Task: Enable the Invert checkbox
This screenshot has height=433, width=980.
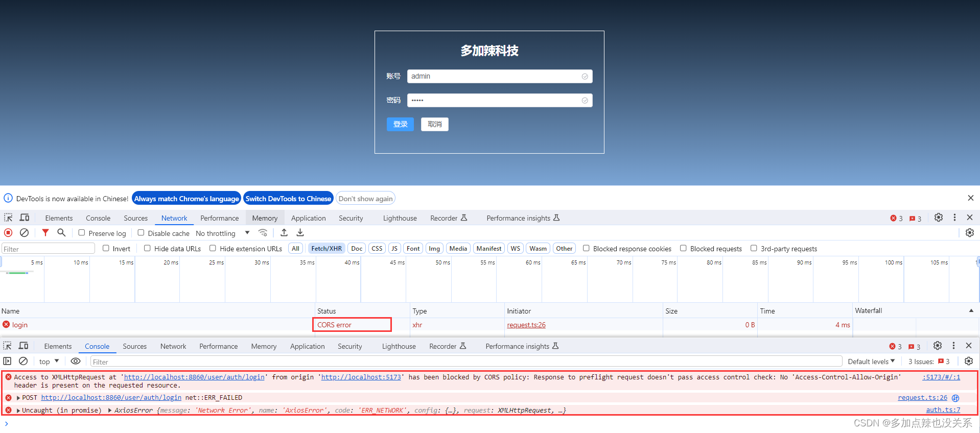Action: 106,248
